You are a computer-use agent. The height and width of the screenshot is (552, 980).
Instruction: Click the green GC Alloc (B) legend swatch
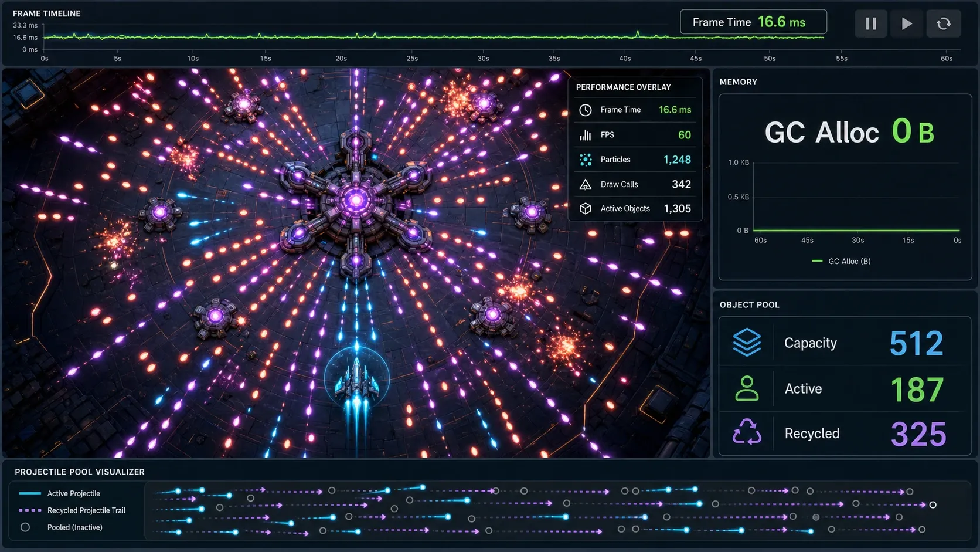pyautogui.click(x=817, y=261)
